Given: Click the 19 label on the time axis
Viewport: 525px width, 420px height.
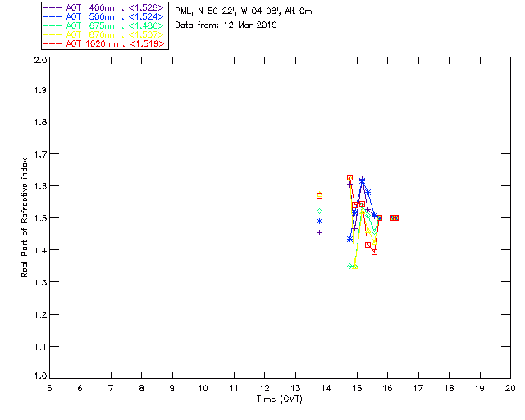Looking at the screenshot, I should click(x=480, y=388).
